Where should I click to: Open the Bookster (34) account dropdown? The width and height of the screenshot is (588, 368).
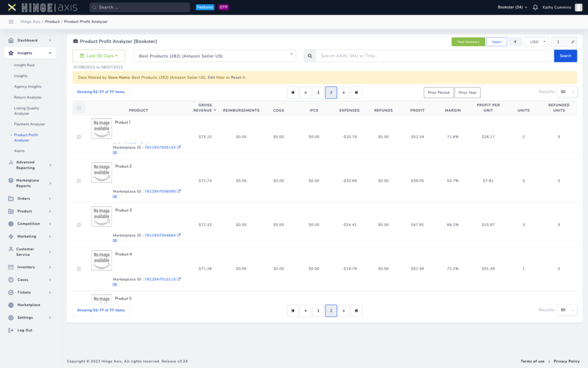512,7
